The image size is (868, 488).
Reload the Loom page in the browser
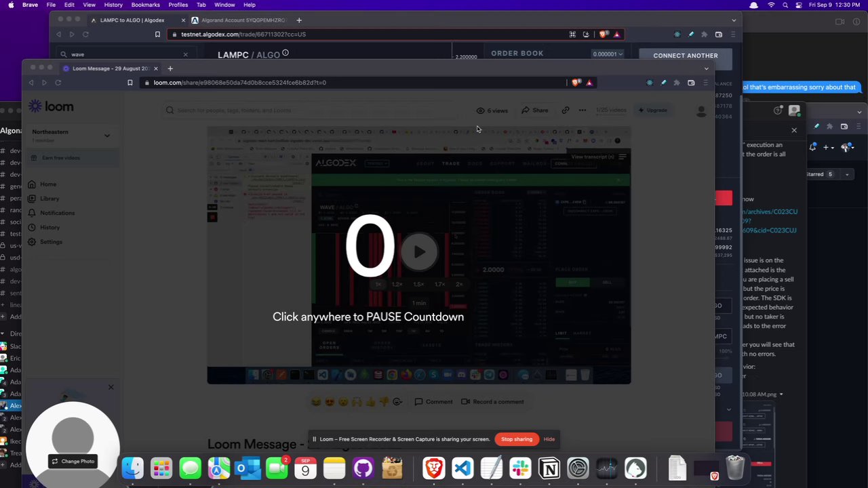pyautogui.click(x=58, y=83)
